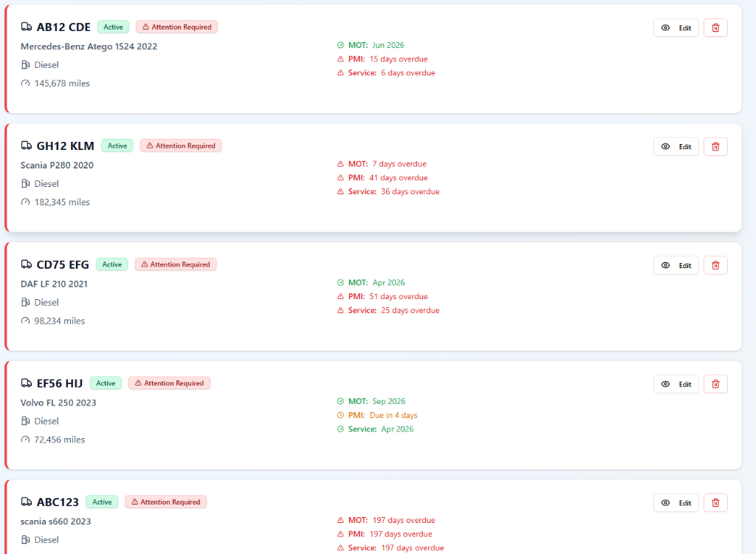Click truck icon beside ABC123
Image resolution: width=756 pixels, height=554 pixels.
click(27, 502)
